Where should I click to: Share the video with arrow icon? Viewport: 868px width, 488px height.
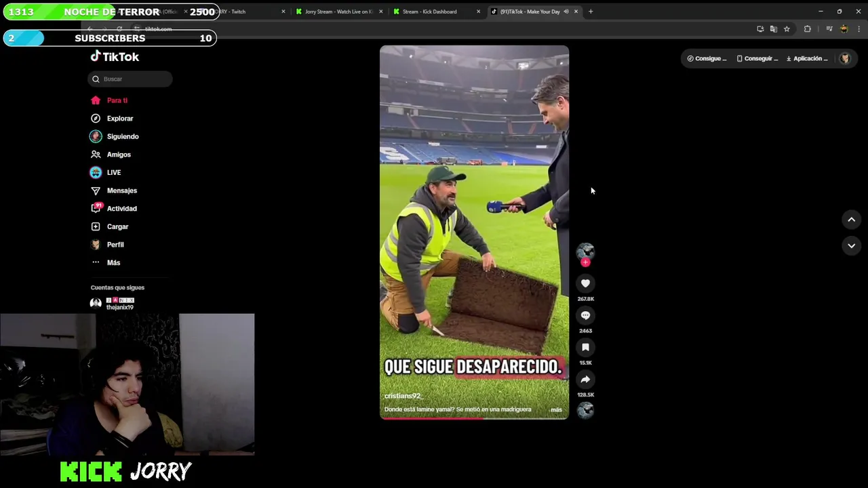[585, 379]
